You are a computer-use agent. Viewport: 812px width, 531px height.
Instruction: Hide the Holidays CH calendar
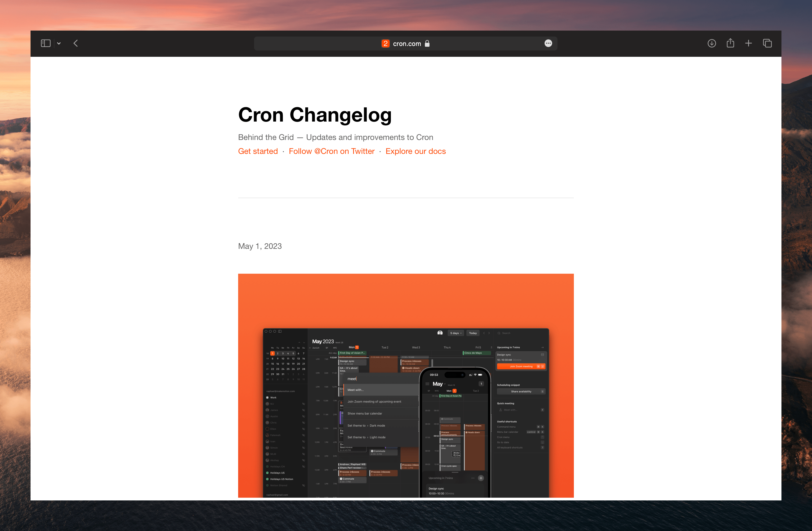tap(304, 466)
